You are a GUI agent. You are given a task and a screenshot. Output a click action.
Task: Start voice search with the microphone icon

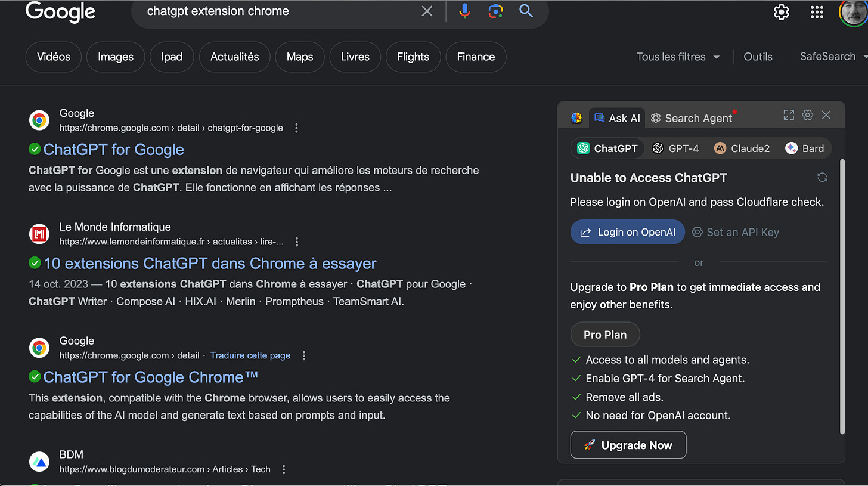(465, 11)
